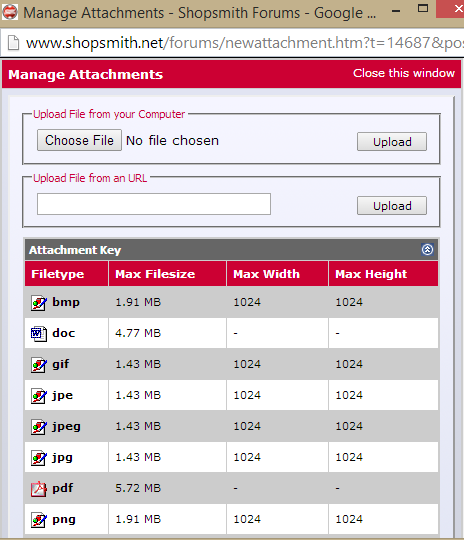Click the doc Word document icon
464x540 pixels.
39,334
